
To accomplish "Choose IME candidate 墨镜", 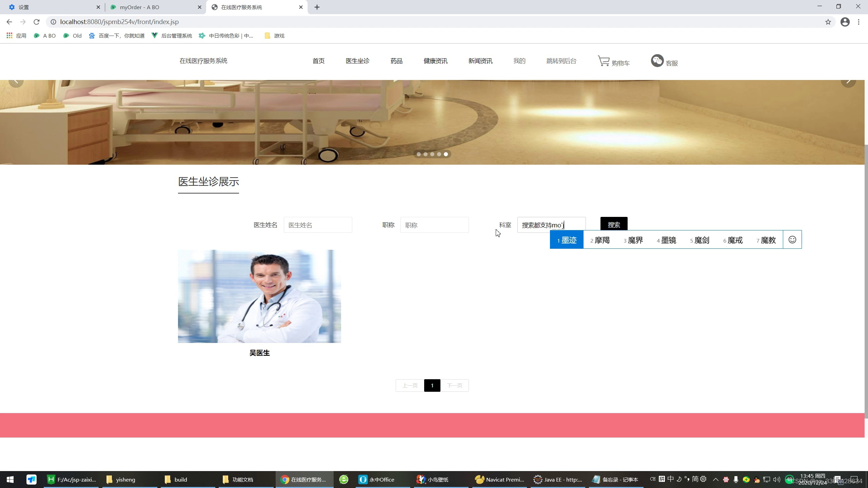I will [x=667, y=240].
